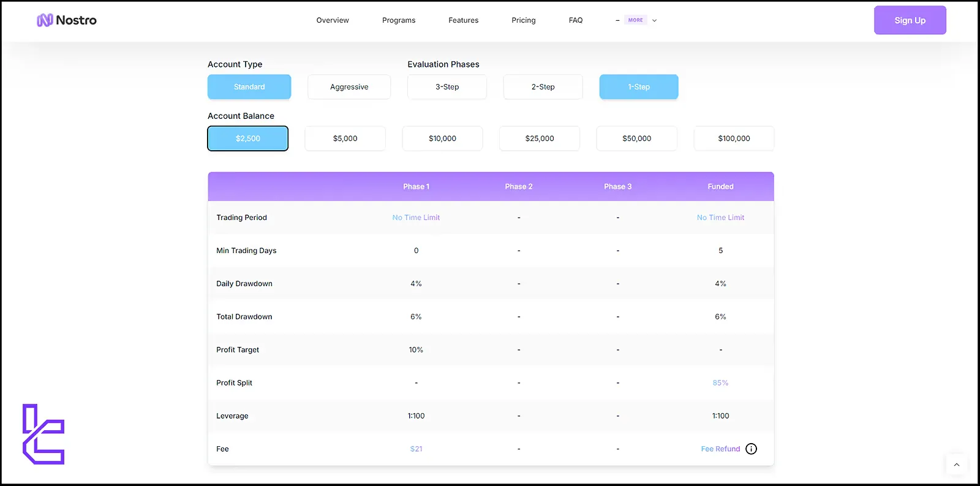Screen dimensions: 980x486
Task: Click the Trading Period row label
Action: 241,218
